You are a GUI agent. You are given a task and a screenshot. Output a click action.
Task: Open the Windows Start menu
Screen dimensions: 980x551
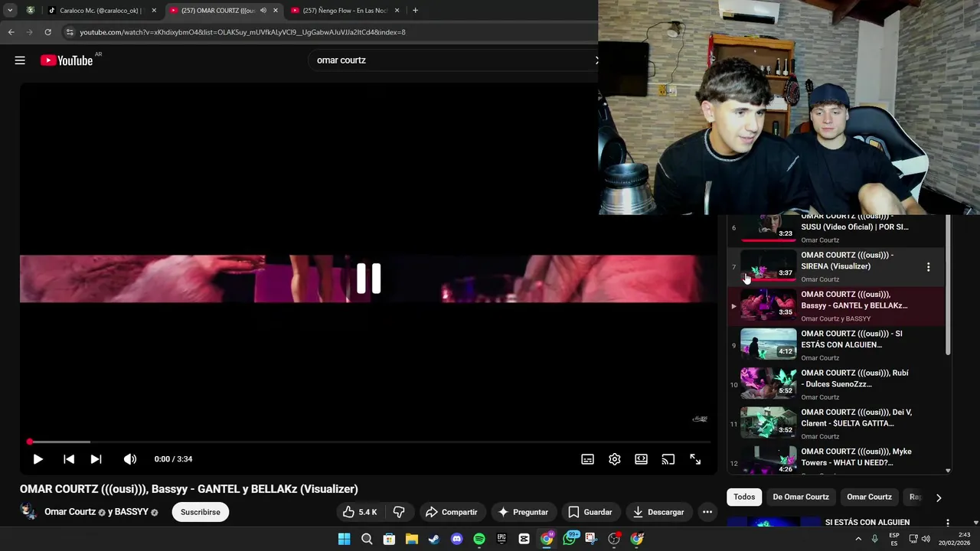pyautogui.click(x=345, y=539)
